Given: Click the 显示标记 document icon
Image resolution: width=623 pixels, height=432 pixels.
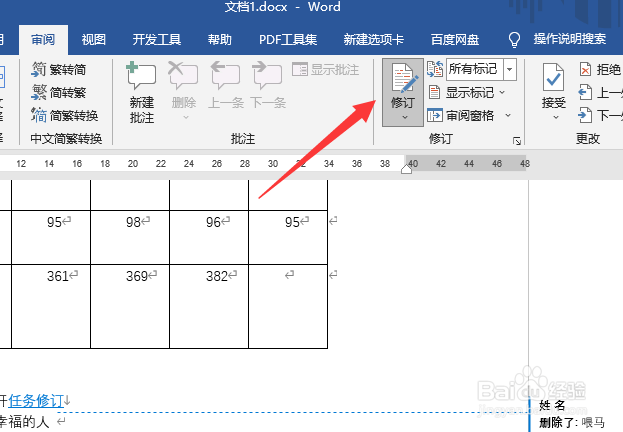Looking at the screenshot, I should pyautogui.click(x=434, y=92).
